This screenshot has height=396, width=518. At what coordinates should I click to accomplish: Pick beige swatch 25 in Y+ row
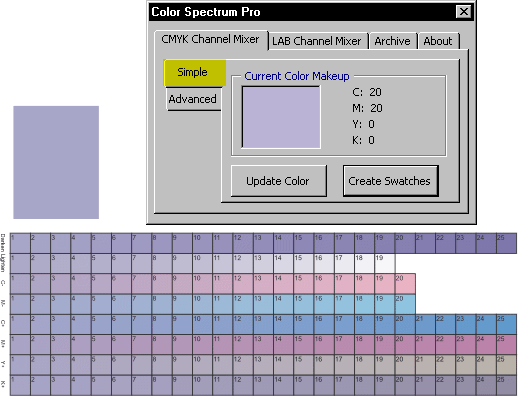pyautogui.click(x=507, y=365)
